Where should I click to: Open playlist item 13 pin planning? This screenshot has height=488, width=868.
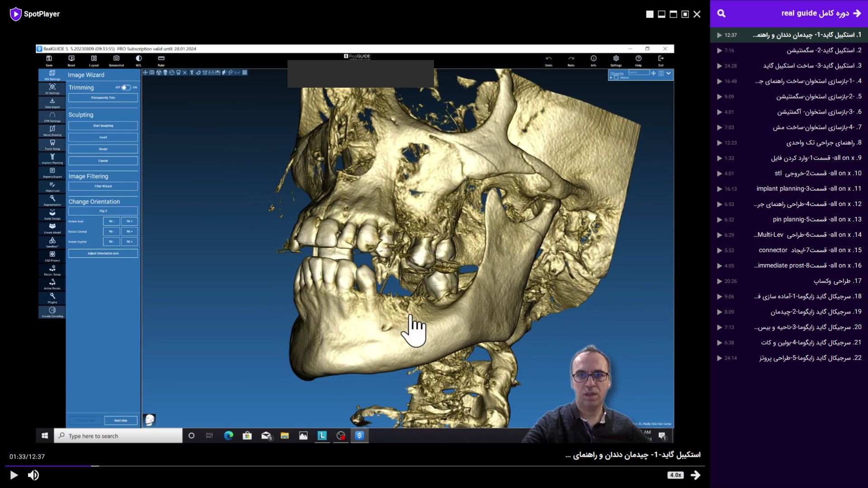[789, 220]
